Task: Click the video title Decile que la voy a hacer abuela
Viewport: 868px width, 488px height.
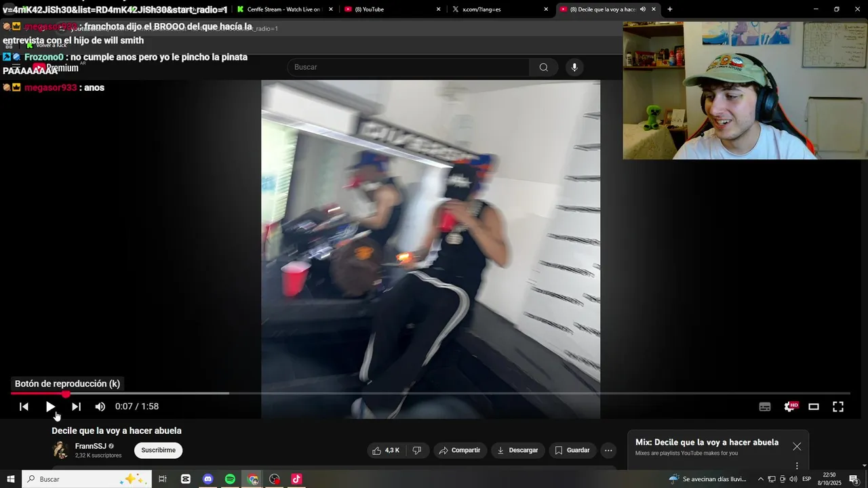Action: pos(117,430)
